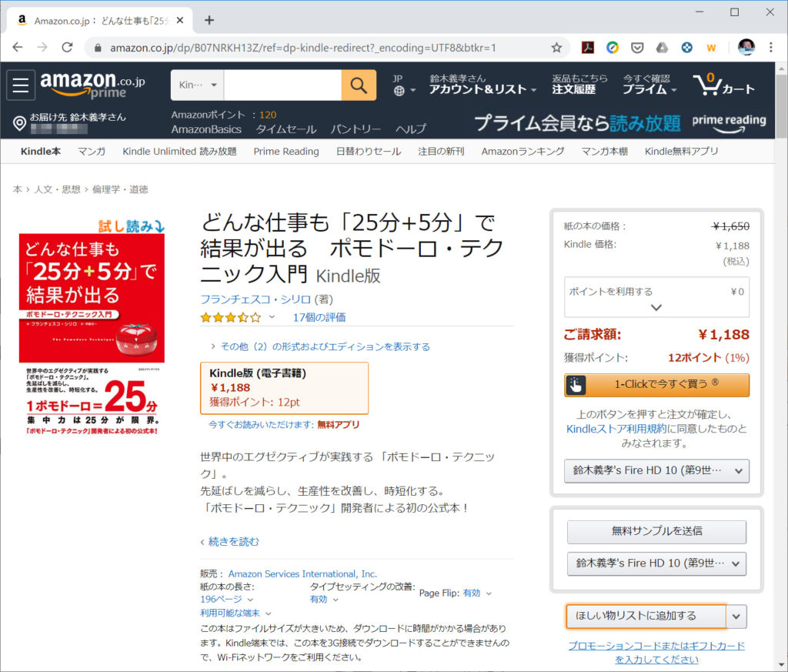Open device dropdown under 1-Click buy button
This screenshot has height=672, width=788.
[656, 471]
